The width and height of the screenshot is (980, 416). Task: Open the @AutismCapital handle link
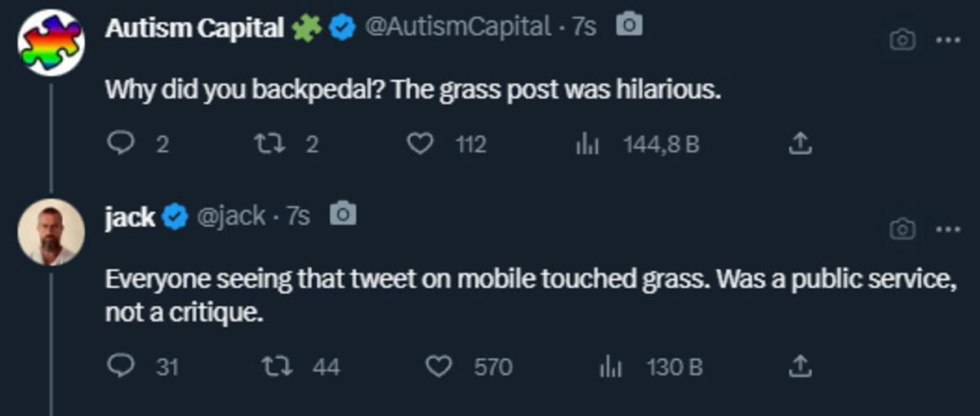point(457,27)
